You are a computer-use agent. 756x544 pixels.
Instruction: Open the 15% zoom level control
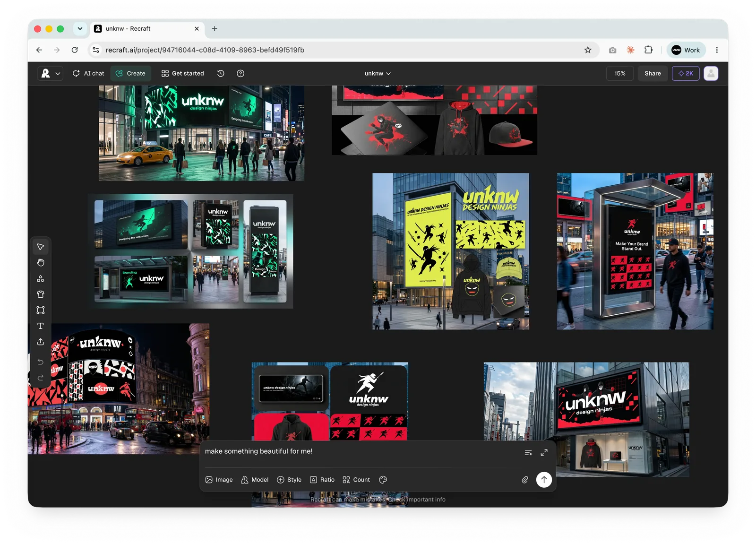point(620,73)
